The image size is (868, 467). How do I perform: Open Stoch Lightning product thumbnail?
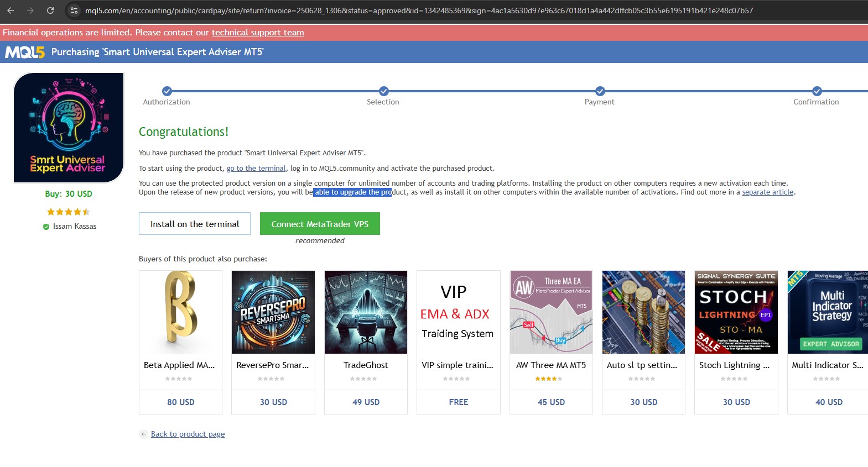[736, 312]
